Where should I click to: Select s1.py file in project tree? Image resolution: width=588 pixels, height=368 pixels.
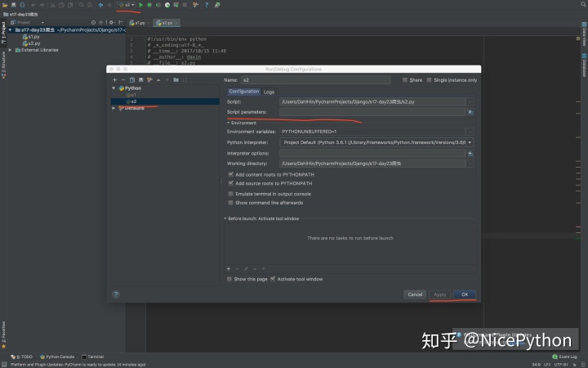point(31,37)
